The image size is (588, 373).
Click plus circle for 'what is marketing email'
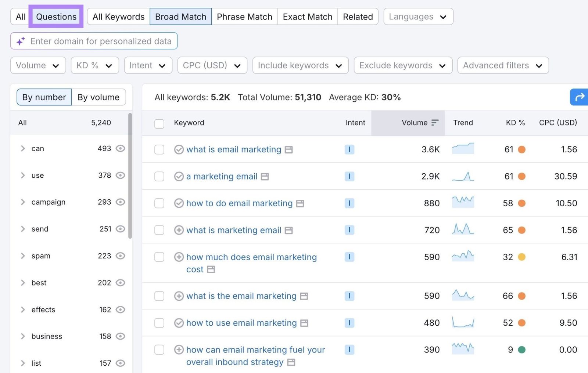179,230
